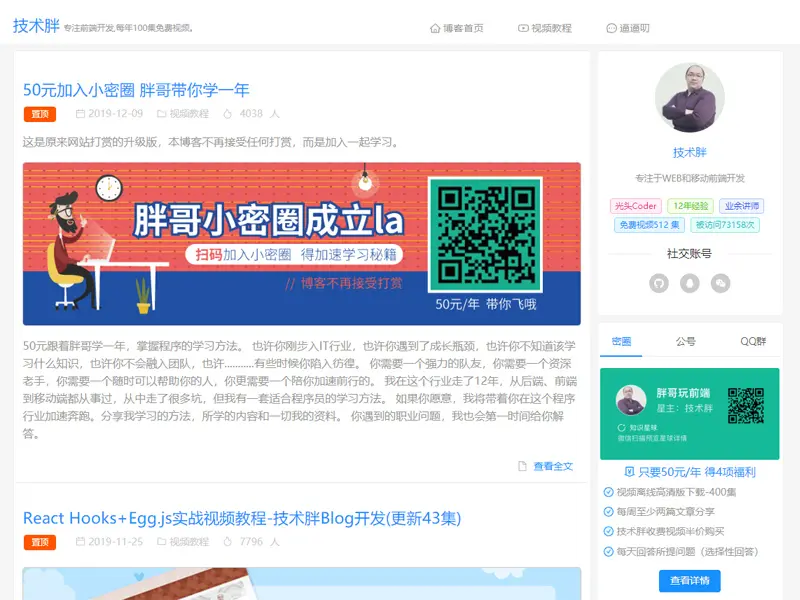
Task: Click fire icon beside 7796 人
Action: pyautogui.click(x=228, y=542)
